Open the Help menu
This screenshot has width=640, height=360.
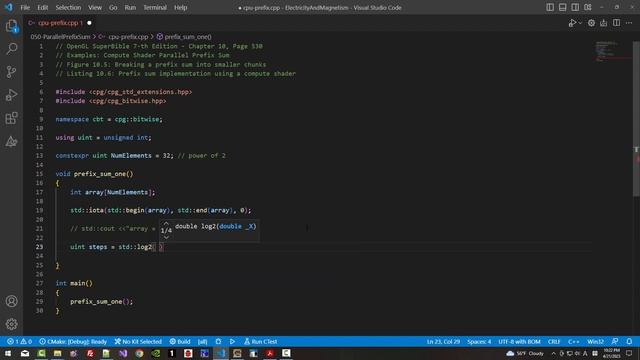[180, 7]
